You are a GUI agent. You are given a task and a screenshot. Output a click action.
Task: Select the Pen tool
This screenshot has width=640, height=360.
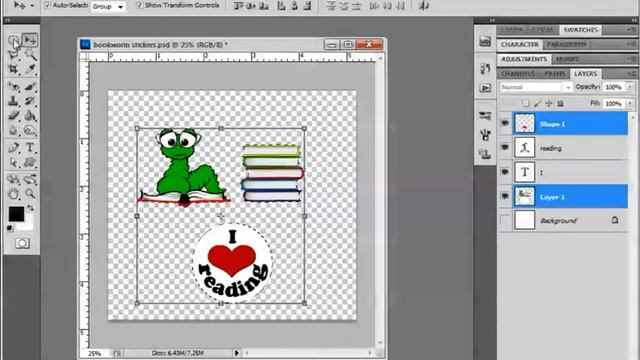13,147
